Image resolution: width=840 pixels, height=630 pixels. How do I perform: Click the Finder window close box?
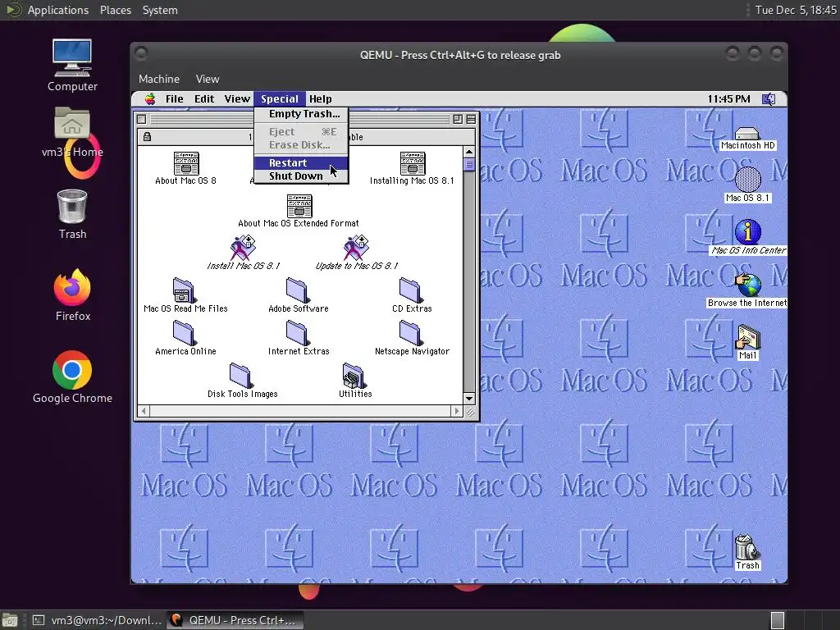pyautogui.click(x=141, y=119)
